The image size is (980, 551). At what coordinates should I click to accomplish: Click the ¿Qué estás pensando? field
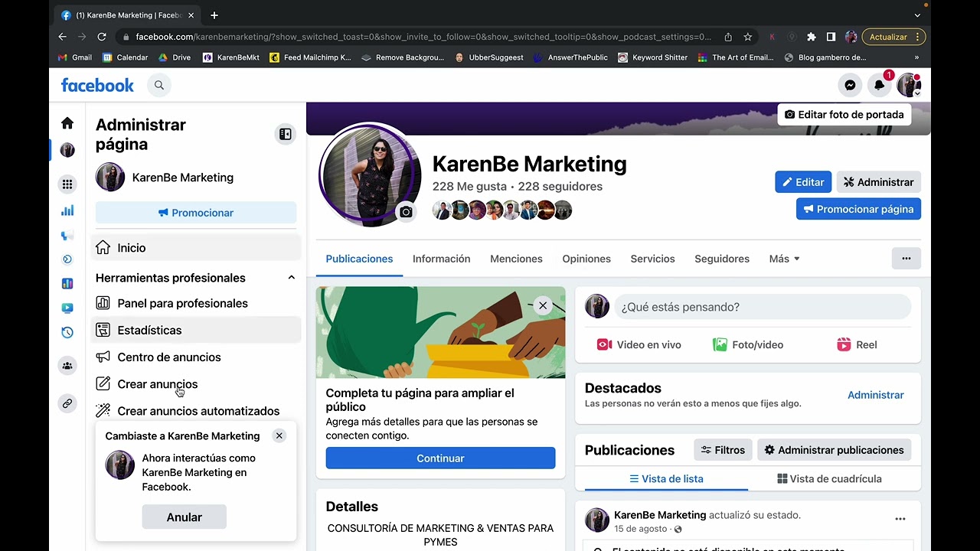click(x=762, y=307)
